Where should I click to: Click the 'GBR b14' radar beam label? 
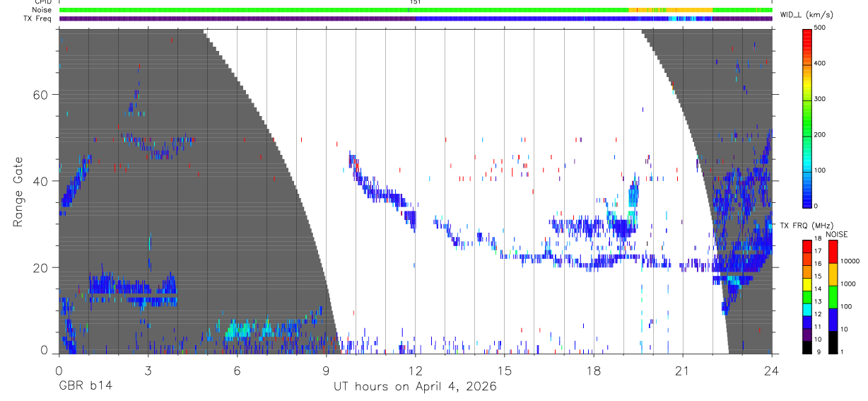click(84, 387)
